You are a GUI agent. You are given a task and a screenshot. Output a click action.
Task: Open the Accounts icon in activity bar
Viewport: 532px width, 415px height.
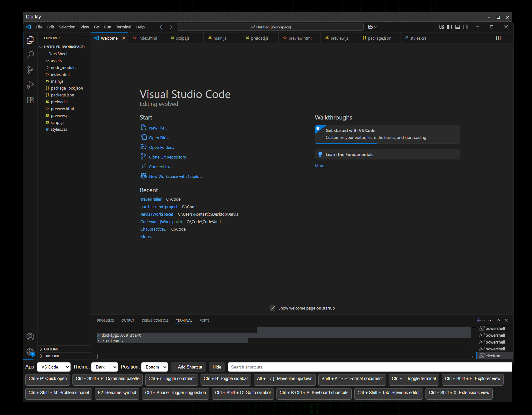click(30, 337)
